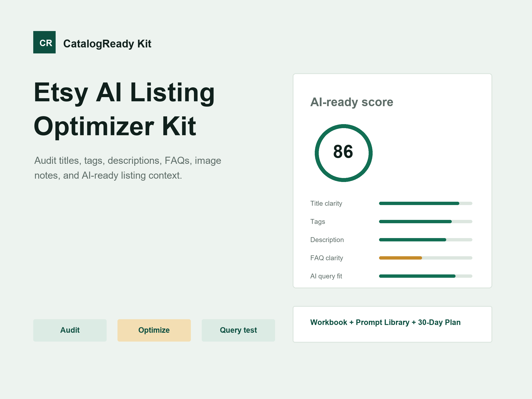Click the 86 score ring
This screenshot has height=399, width=532.
(x=343, y=153)
